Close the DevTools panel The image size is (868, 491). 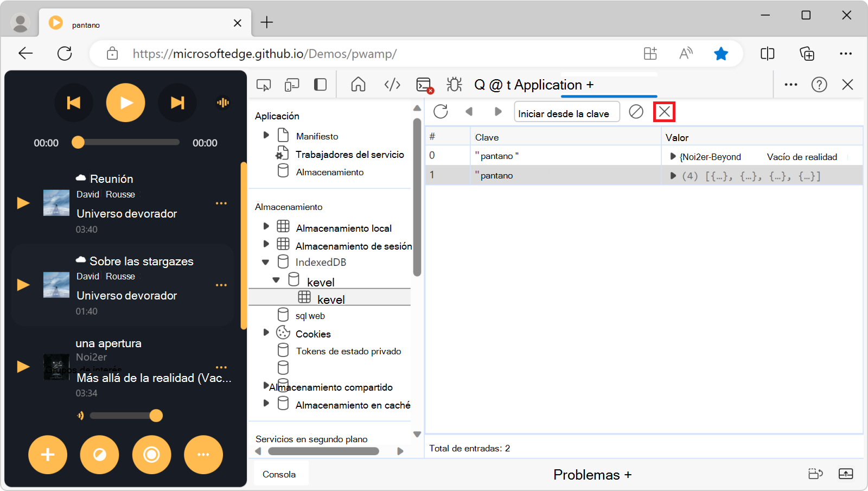[847, 85]
